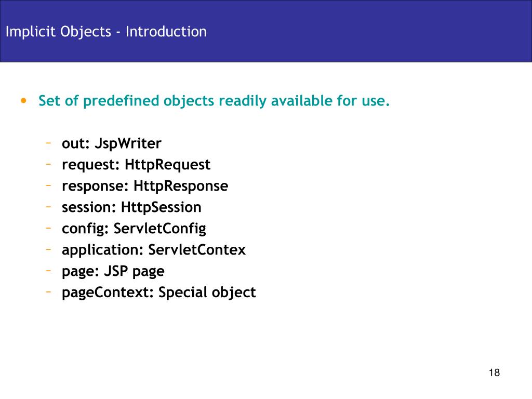The image size is (532, 399).
Task: Click the 'response: HttpResponse' list item
Action: tap(145, 187)
